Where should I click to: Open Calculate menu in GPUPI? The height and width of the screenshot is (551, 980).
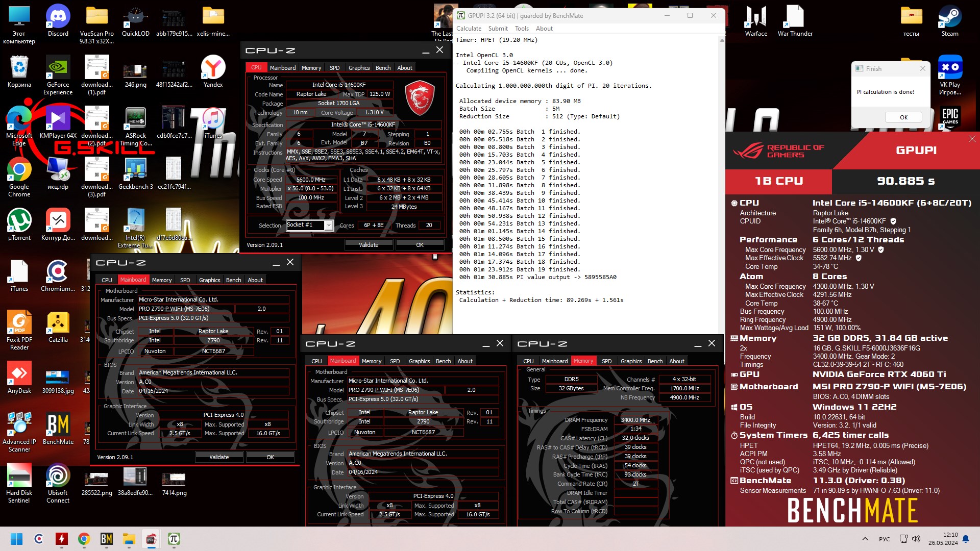coord(469,29)
